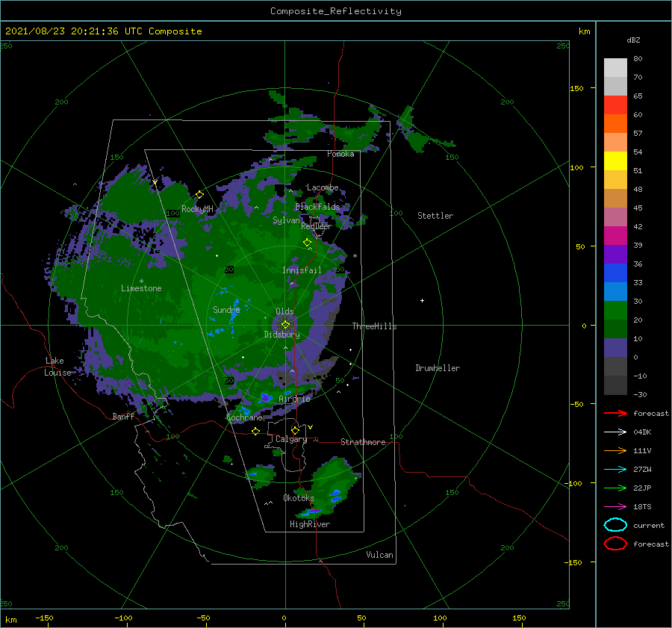Select the mauve pink 42–45 dBZ swatch
Screen dimensions: 672x628
pyautogui.click(x=615, y=217)
